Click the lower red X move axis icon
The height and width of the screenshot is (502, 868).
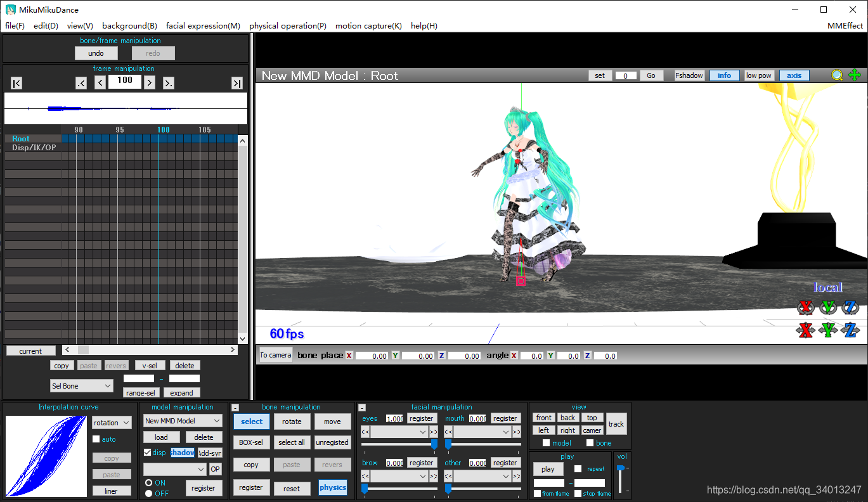coord(806,330)
